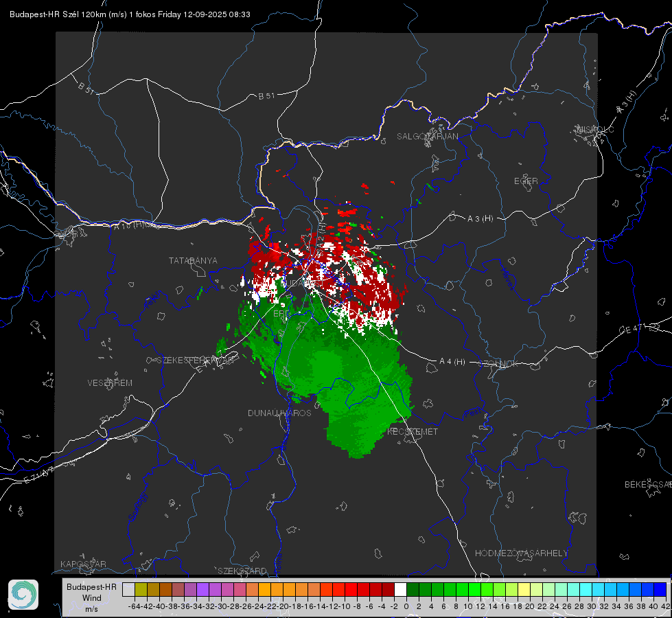Click the 42 value on the legend scale
This screenshot has height=618, width=672.
point(665,606)
